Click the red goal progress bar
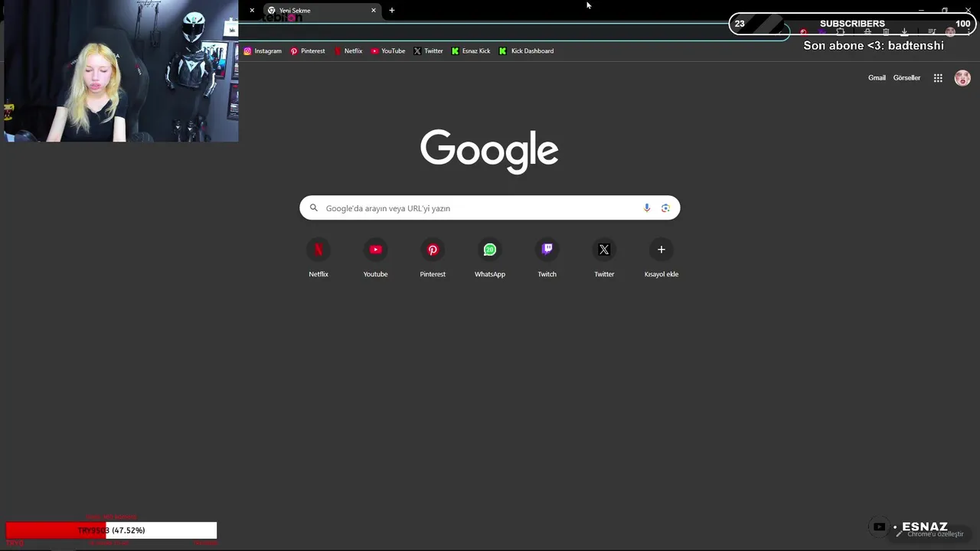 (111, 530)
